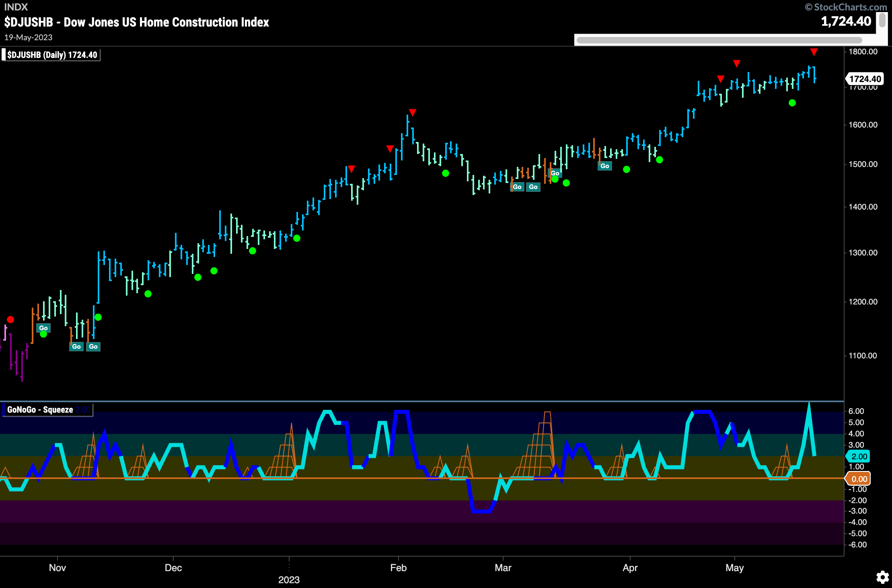Click the 1200.00 price axis label
This screenshot has height=588, width=892.
tap(863, 302)
